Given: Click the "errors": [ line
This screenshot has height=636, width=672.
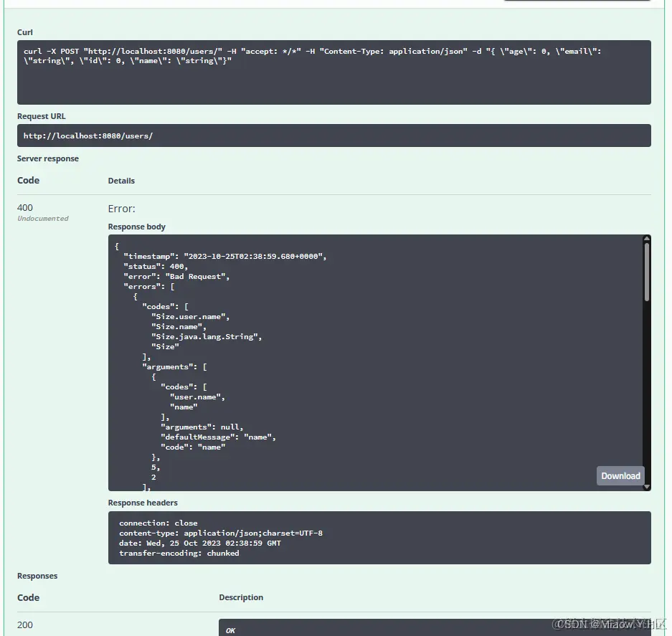Looking at the screenshot, I should pyautogui.click(x=149, y=286).
